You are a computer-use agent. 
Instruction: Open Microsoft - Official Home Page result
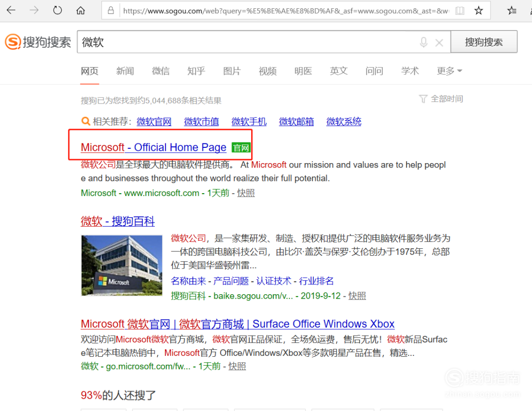pyautogui.click(x=153, y=147)
